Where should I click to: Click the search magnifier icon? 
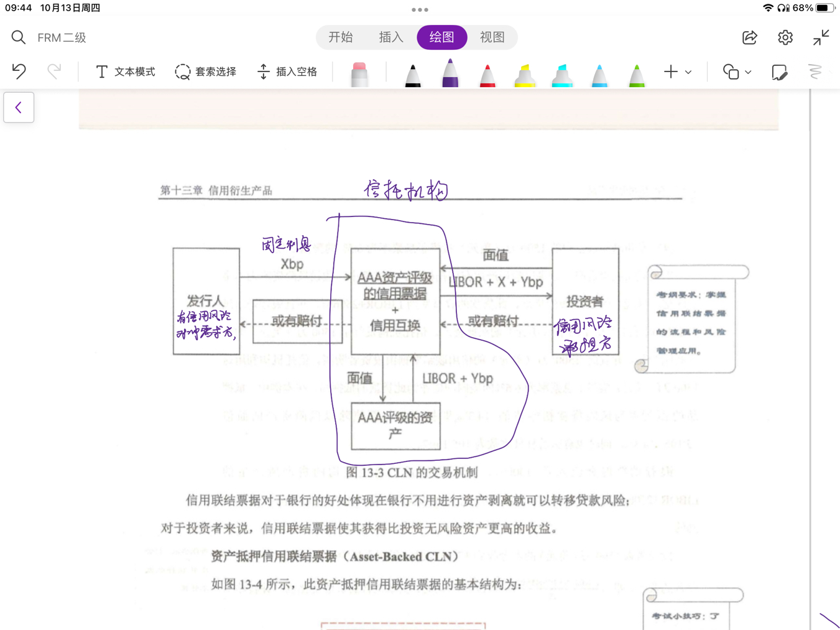pyautogui.click(x=19, y=38)
